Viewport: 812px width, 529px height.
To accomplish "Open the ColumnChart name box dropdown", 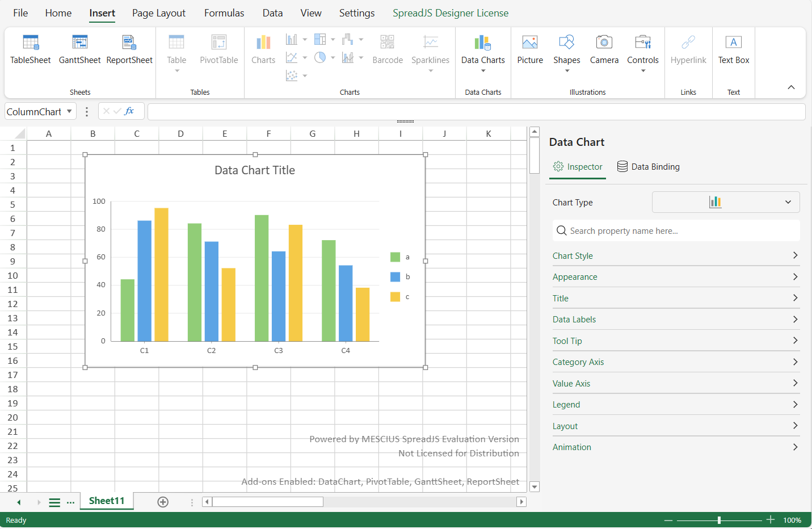I will pos(69,111).
